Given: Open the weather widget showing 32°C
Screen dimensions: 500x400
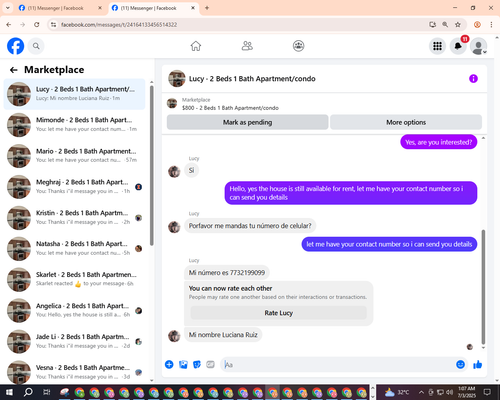Looking at the screenshot, I should point(397,392).
